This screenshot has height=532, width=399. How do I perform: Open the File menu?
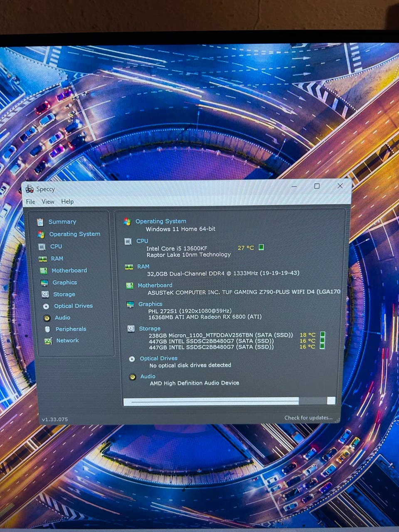30,202
